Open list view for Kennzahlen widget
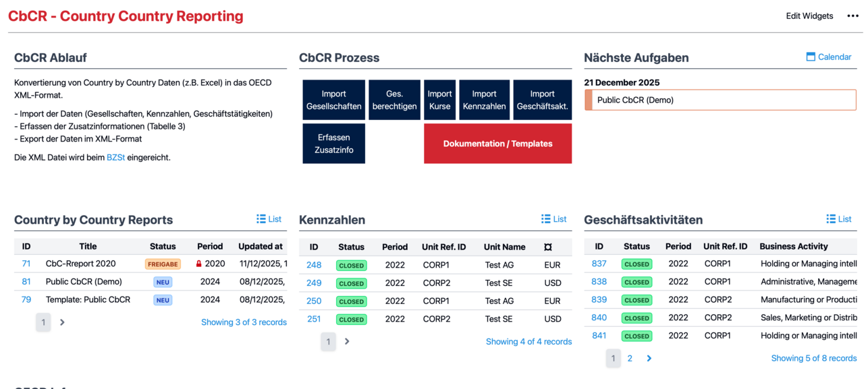Screen dimensions: 868x389 (x=553, y=219)
